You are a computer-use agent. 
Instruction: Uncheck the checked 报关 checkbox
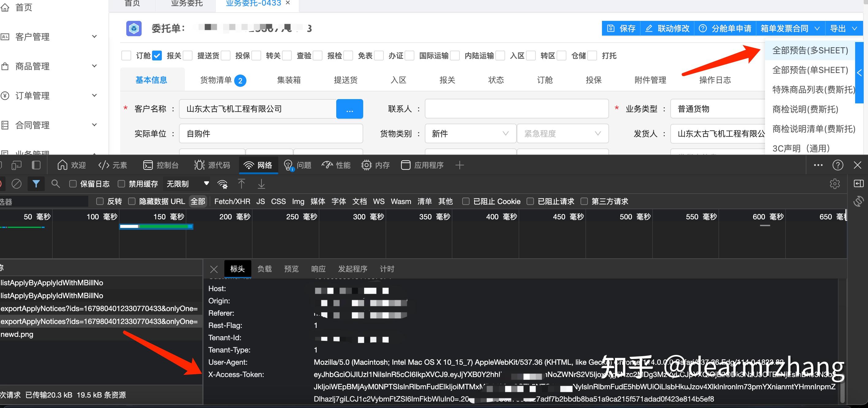point(157,56)
